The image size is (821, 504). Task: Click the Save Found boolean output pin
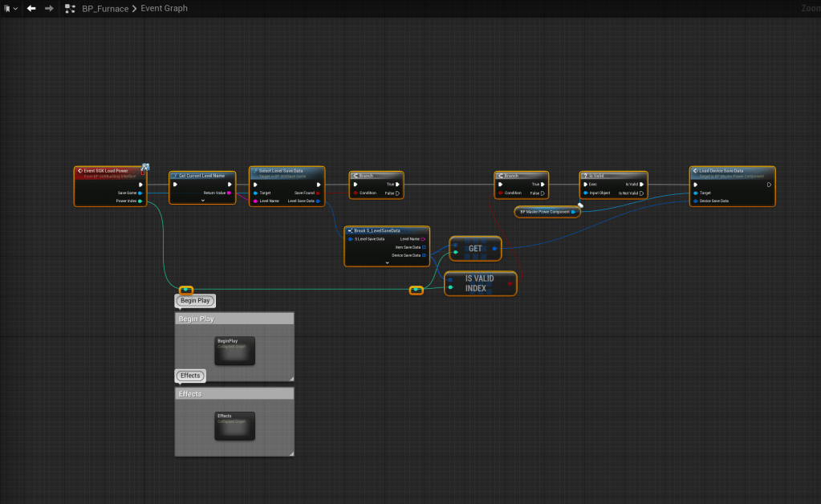click(318, 193)
